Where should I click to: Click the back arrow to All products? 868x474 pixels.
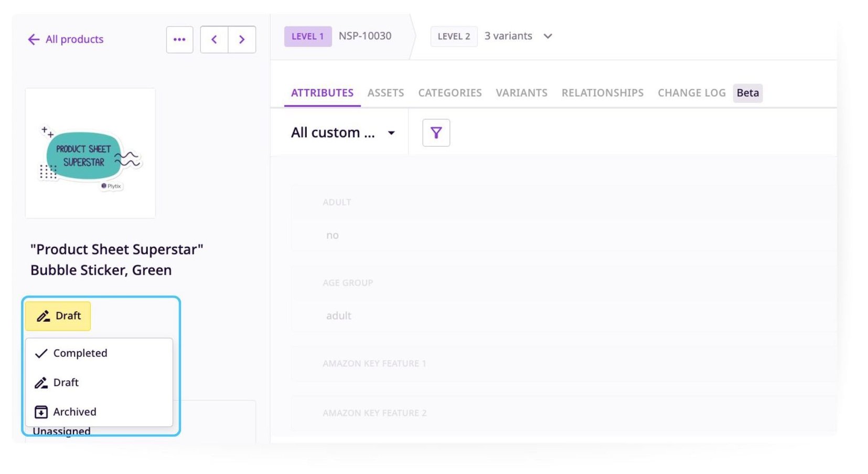33,39
